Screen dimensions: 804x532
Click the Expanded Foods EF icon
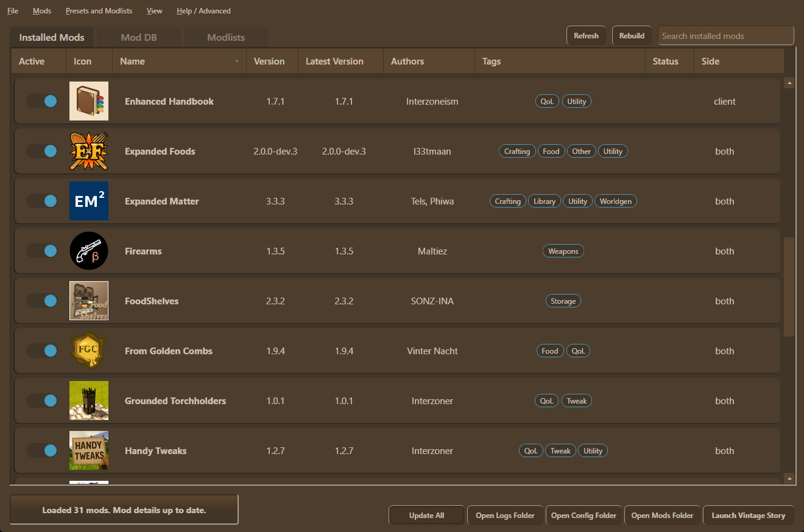click(89, 151)
